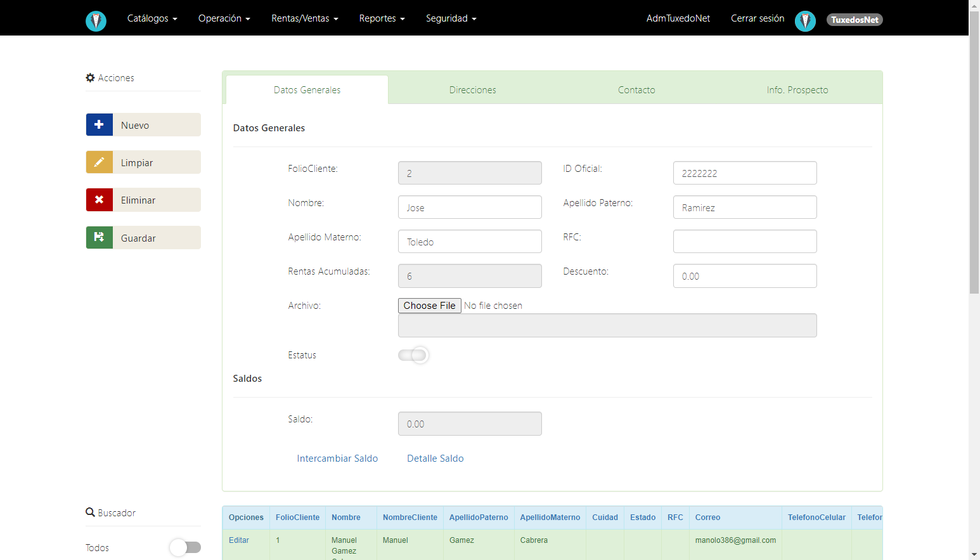Click the ApellidoMaterno column header
Viewport: 980px width, 560px height.
click(550, 518)
